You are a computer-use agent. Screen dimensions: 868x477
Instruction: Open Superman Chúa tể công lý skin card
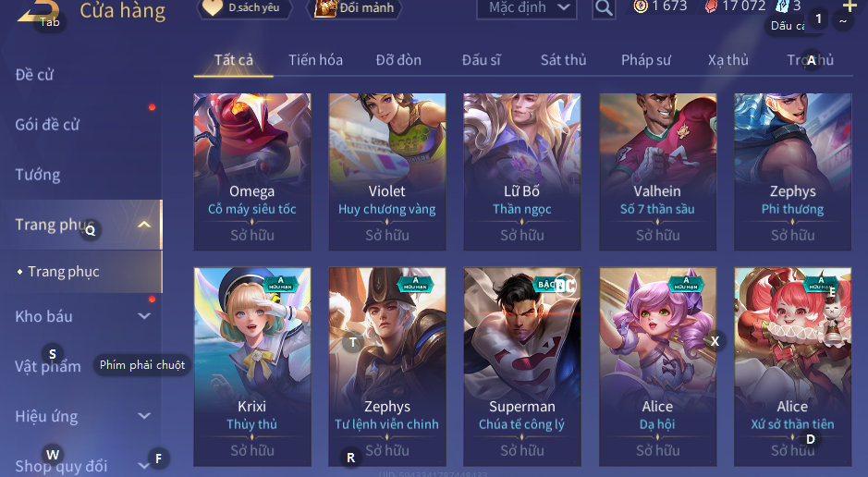tap(521, 367)
